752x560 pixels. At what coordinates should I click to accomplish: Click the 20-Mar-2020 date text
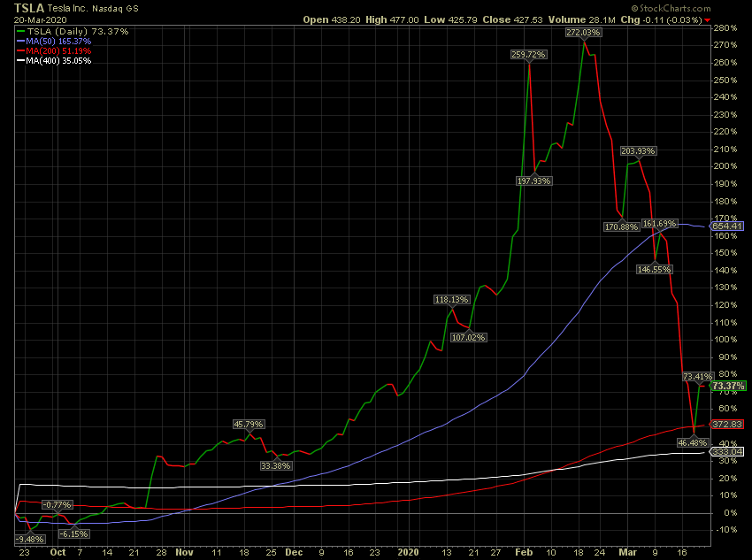coord(41,20)
